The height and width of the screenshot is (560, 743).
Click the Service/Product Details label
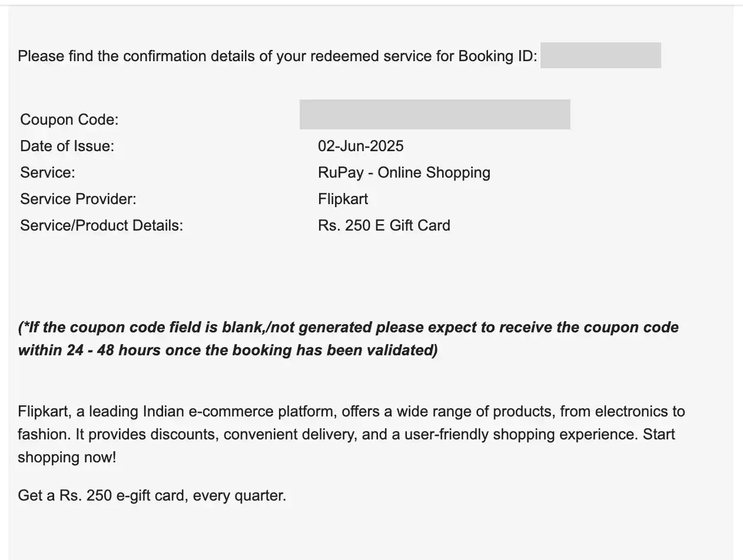coord(102,225)
